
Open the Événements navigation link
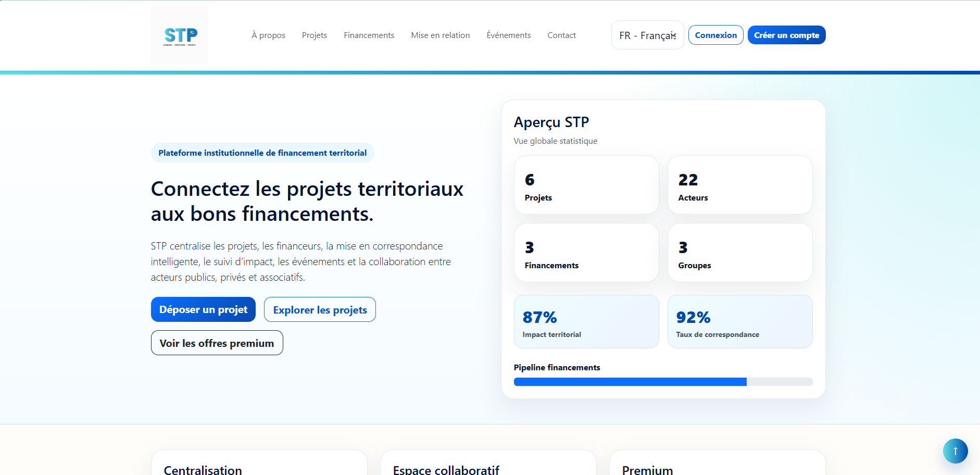508,35
